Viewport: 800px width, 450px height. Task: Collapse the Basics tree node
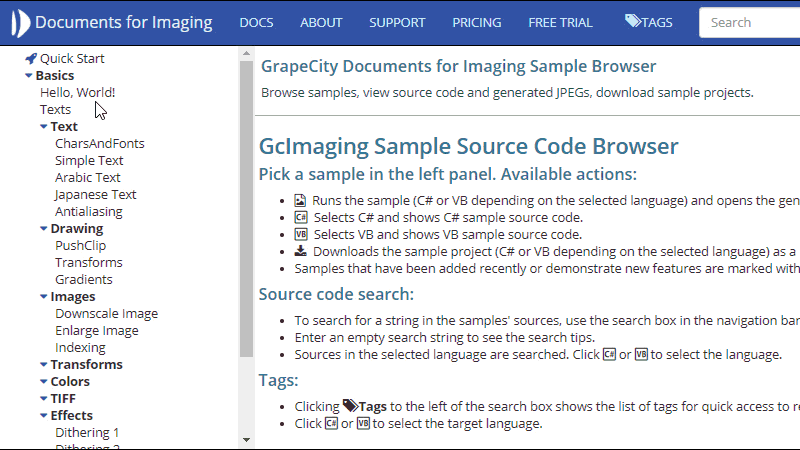tap(29, 75)
